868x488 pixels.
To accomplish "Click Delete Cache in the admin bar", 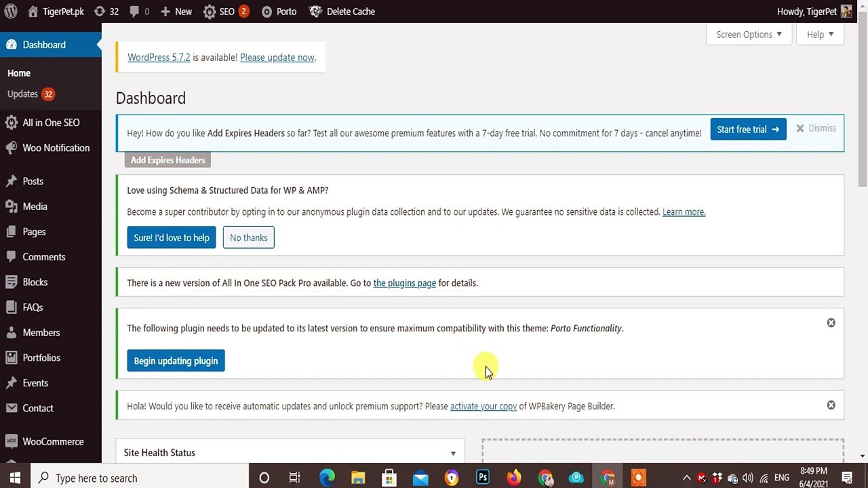I will click(x=342, y=12).
